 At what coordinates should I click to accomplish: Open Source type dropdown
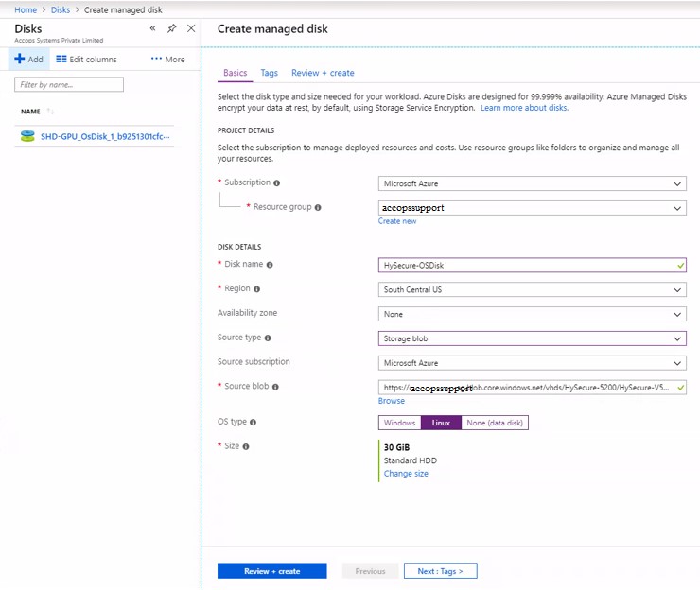tap(533, 338)
